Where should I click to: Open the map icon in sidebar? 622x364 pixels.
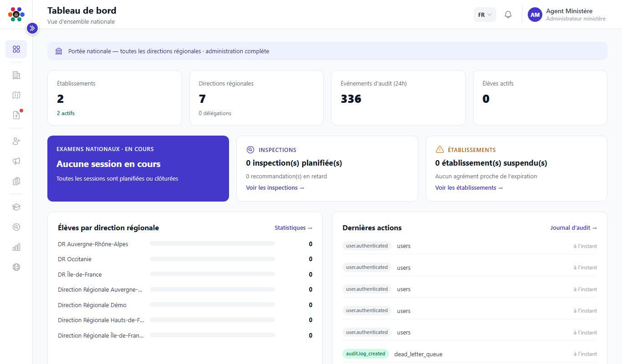pyautogui.click(x=16, y=95)
